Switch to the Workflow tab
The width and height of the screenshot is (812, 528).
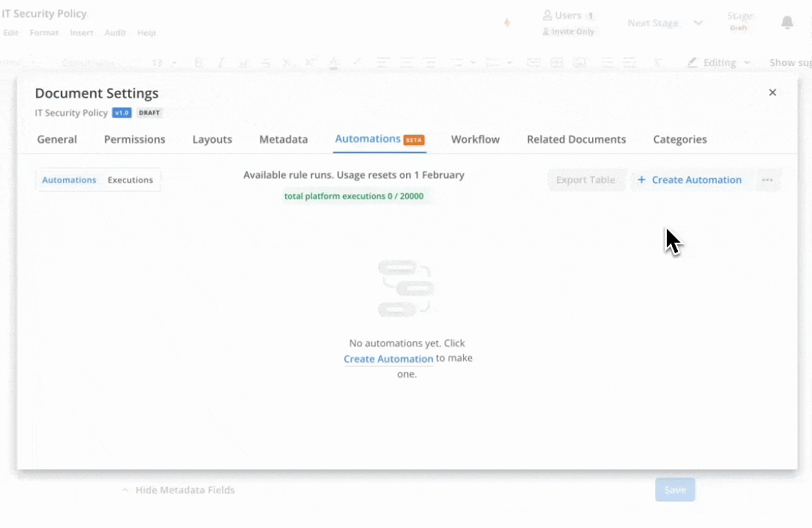[x=475, y=139]
